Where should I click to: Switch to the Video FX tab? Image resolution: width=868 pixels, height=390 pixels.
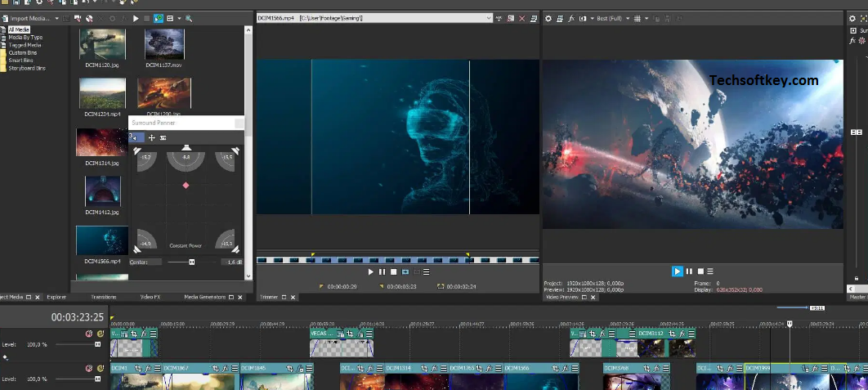(150, 298)
